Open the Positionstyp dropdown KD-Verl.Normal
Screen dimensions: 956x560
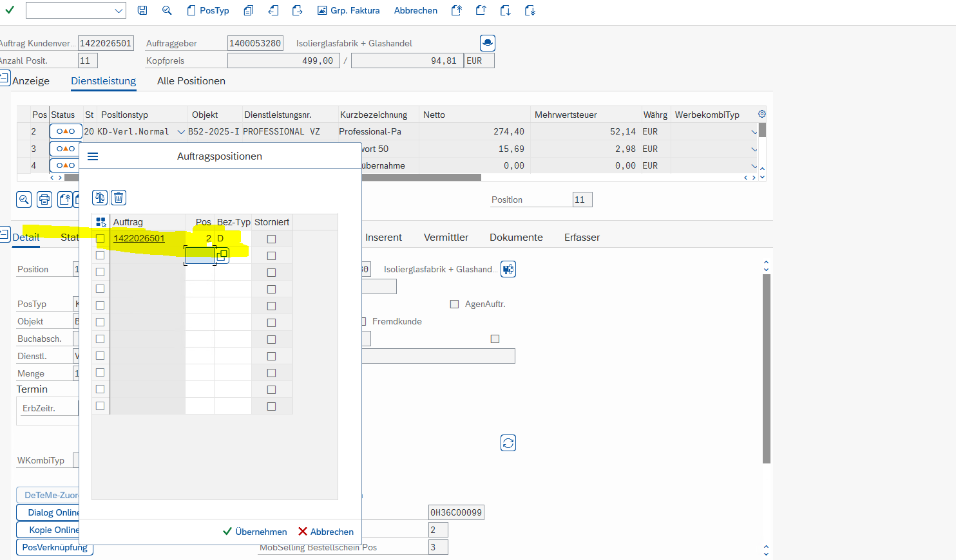click(181, 132)
